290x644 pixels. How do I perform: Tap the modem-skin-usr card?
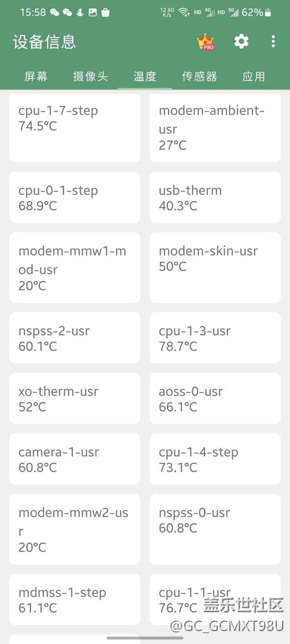pyautogui.click(x=215, y=267)
